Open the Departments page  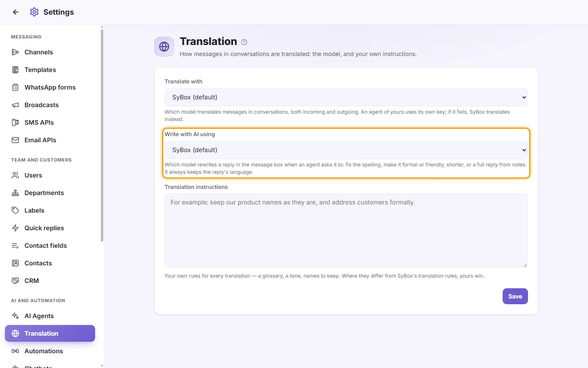point(50,193)
